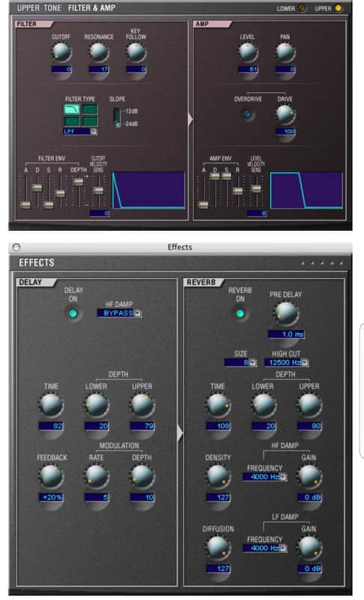
Task: Click the delay Time value field
Action: [x=51, y=426]
